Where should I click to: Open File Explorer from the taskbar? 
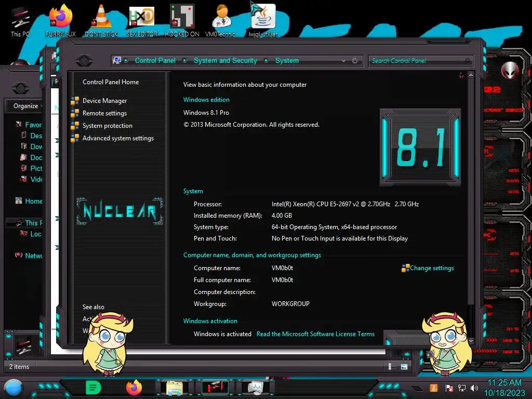(x=175, y=388)
